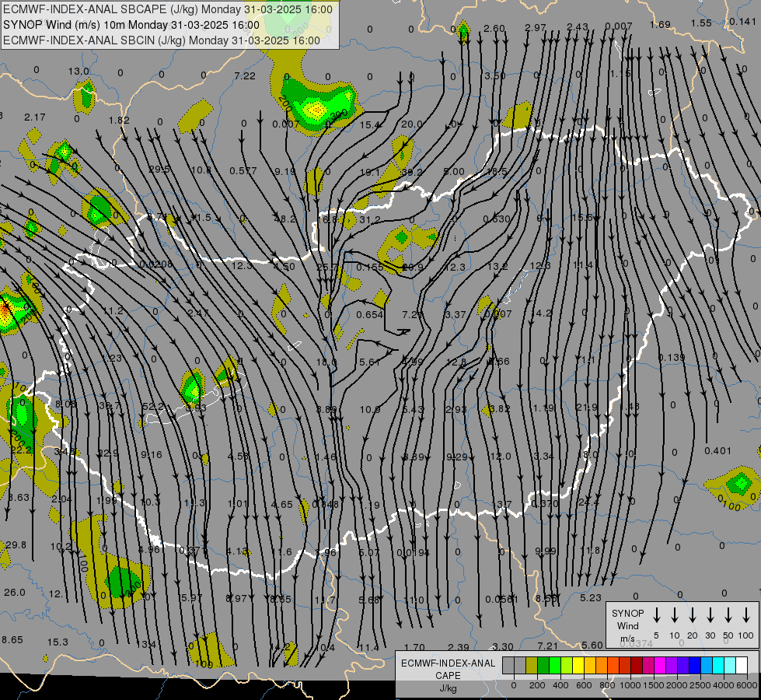Image resolution: width=761 pixels, height=700 pixels.
Task: Click the wind legend arrow above 10
Action: click(675, 615)
